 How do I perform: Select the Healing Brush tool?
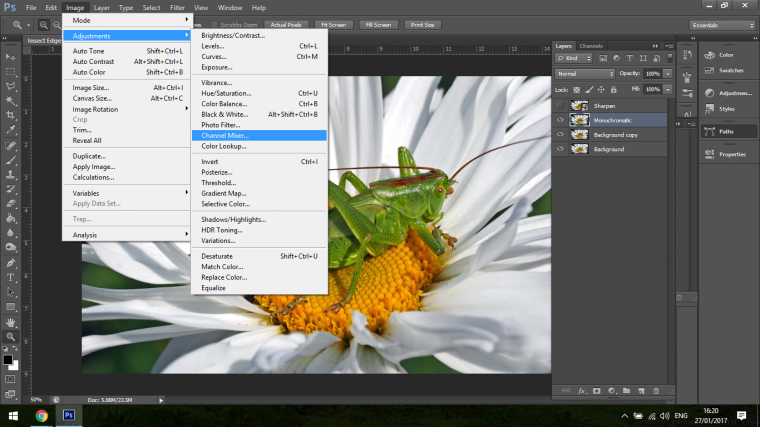10,145
